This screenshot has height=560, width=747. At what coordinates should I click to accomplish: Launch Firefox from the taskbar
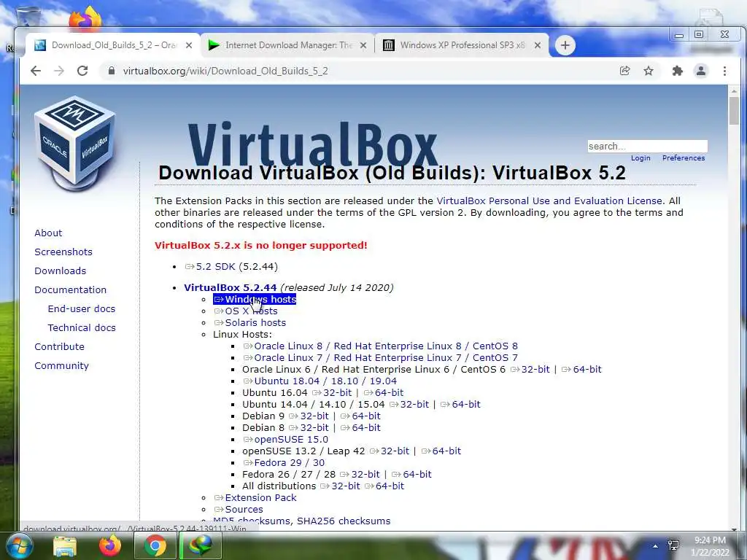110,545
